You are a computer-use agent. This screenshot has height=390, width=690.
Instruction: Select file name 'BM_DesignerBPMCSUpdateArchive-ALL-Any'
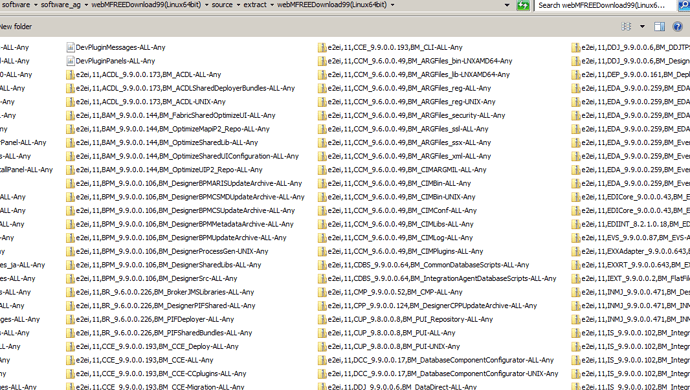point(228,211)
